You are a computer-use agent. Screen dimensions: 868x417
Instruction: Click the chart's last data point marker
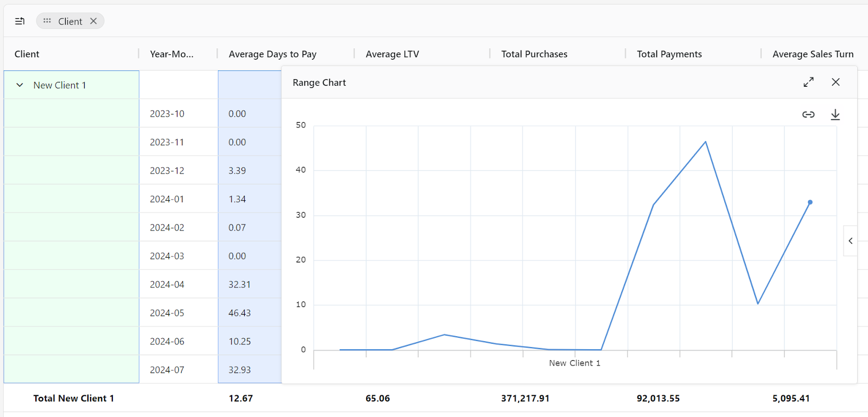pos(810,202)
